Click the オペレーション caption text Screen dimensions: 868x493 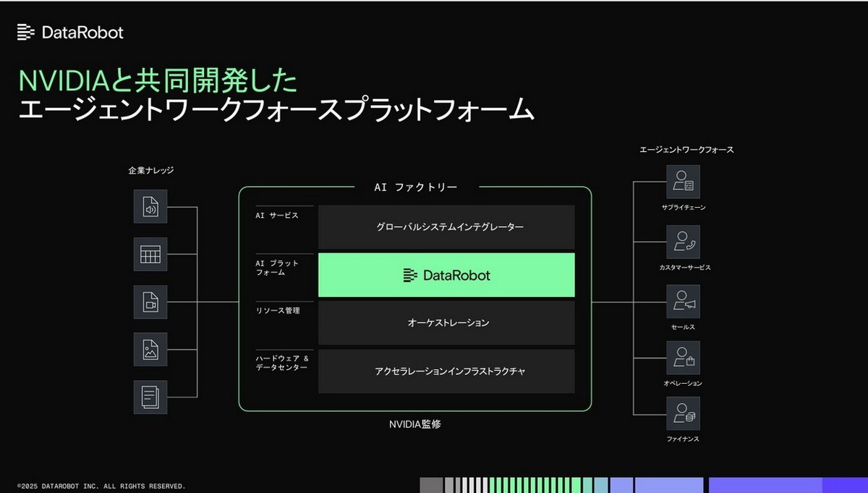coord(683,384)
